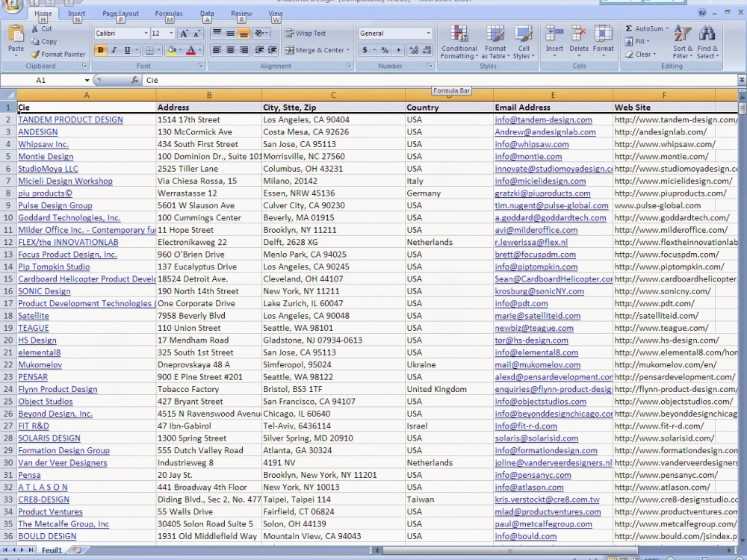Open Sort & Filter menu

(683, 42)
